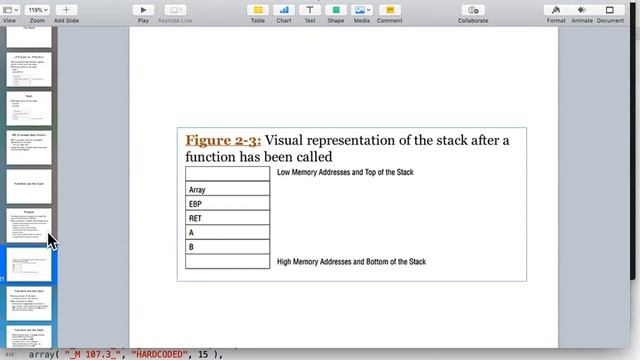Insert a Chart
Viewport: 640px width, 360px height.
click(x=284, y=10)
